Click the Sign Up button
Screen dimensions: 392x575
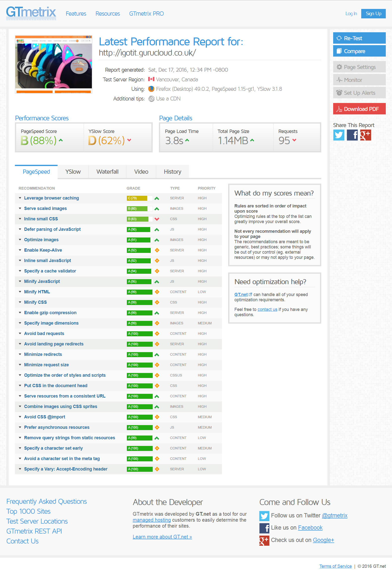pos(373,14)
